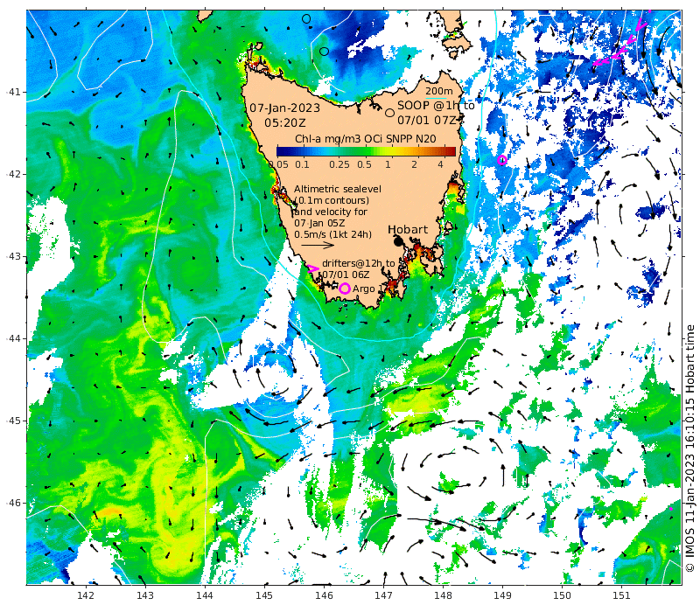700x612 pixels.
Task: Click the 'Chl-a mg/m3 OCi SNPP N20' title
Action: 366,139
